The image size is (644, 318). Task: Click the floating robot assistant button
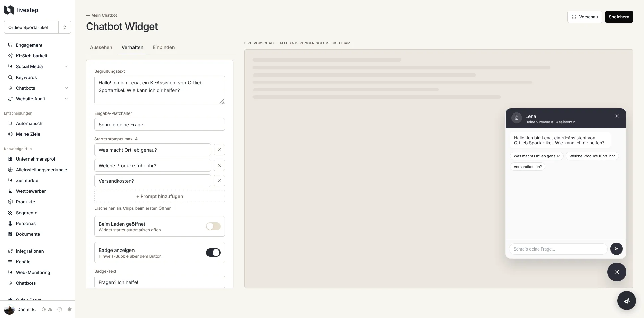click(x=626, y=300)
